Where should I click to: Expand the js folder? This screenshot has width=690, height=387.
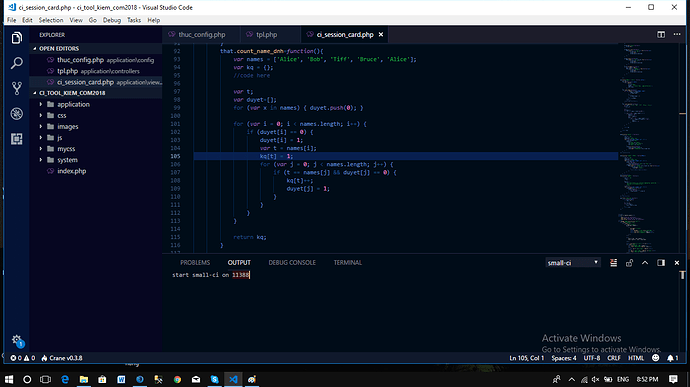[96, 138]
